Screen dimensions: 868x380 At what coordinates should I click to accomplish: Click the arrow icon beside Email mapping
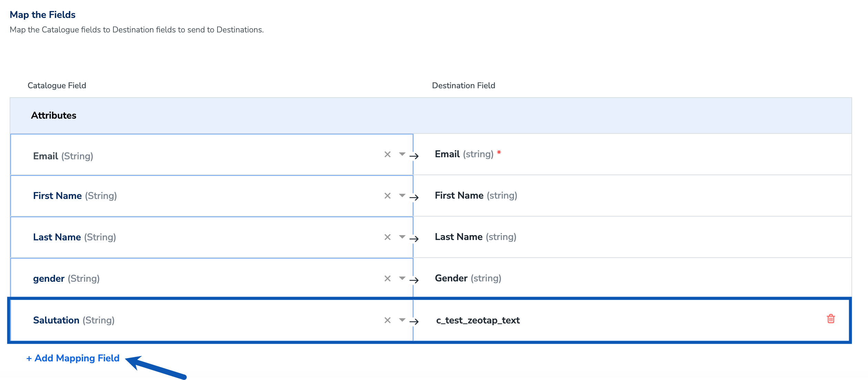tap(414, 156)
